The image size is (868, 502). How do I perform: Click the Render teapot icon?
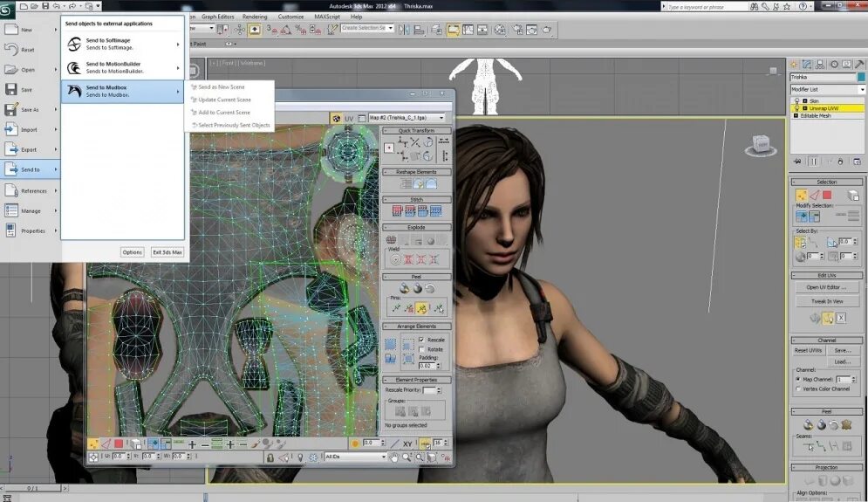tap(547, 30)
